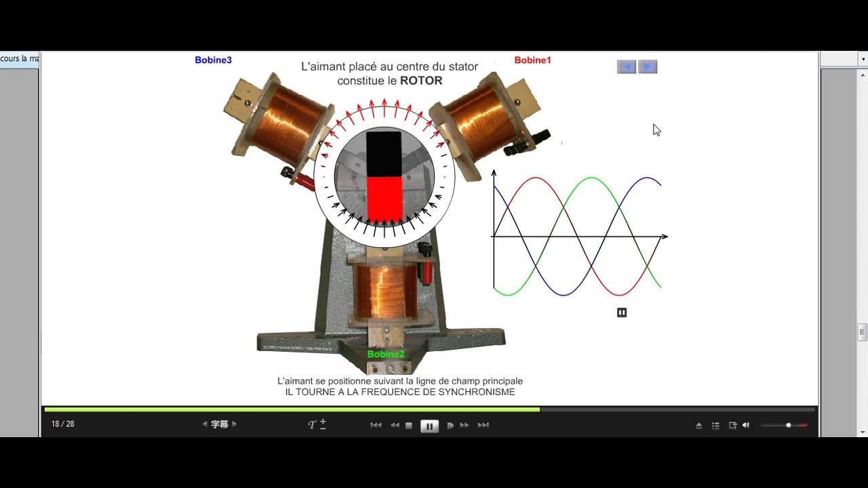Viewport: 868px width, 488px height.
Task: Step forward one frame
Action: (450, 426)
